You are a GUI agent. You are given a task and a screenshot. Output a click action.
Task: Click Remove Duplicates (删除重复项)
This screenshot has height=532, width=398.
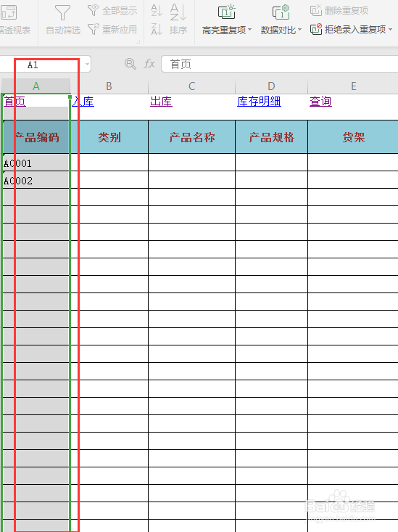tap(339, 10)
